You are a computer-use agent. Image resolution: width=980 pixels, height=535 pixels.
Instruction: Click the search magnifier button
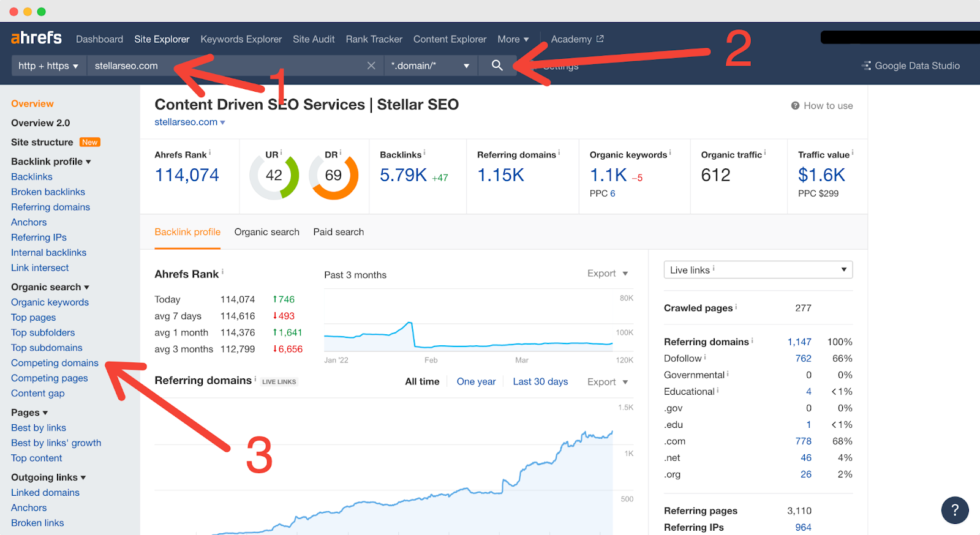(x=497, y=65)
